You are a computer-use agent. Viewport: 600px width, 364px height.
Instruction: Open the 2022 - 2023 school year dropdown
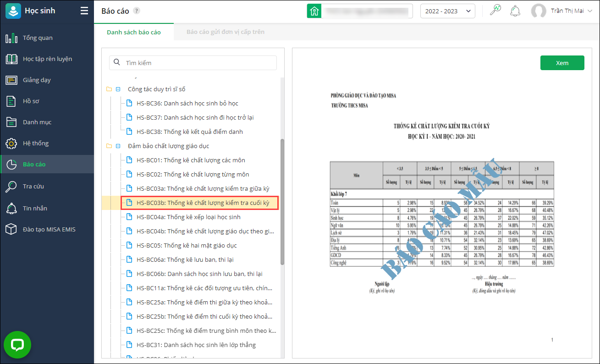point(448,11)
